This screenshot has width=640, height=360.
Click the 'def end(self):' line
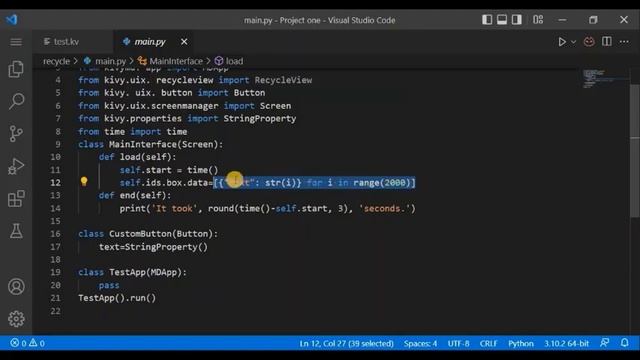135,195
